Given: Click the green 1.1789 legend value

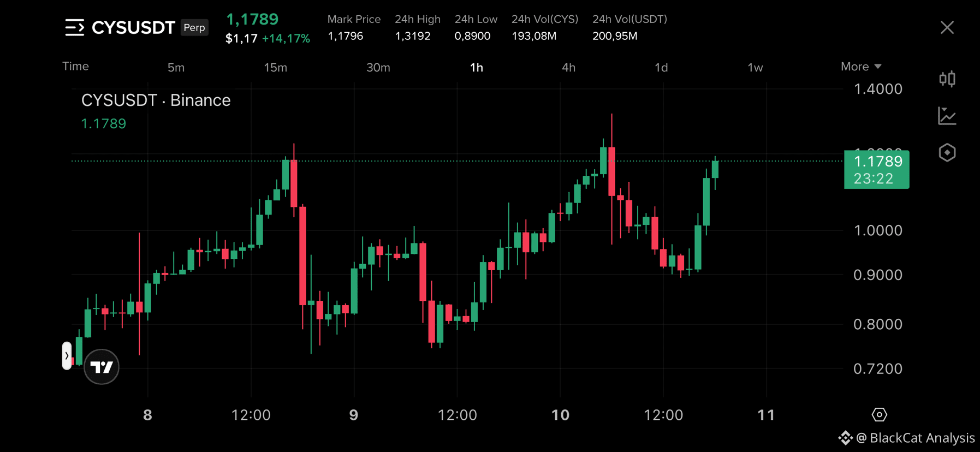Looking at the screenshot, I should pos(104,124).
